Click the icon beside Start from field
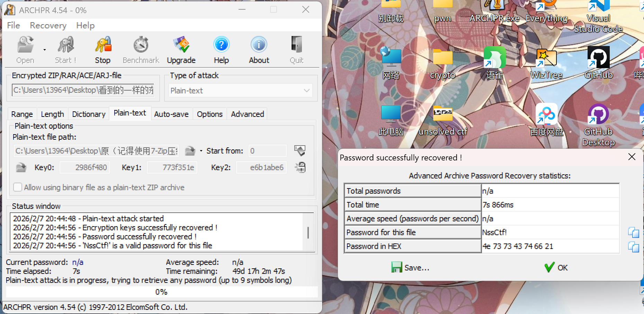The height and width of the screenshot is (314, 644). 299,150
